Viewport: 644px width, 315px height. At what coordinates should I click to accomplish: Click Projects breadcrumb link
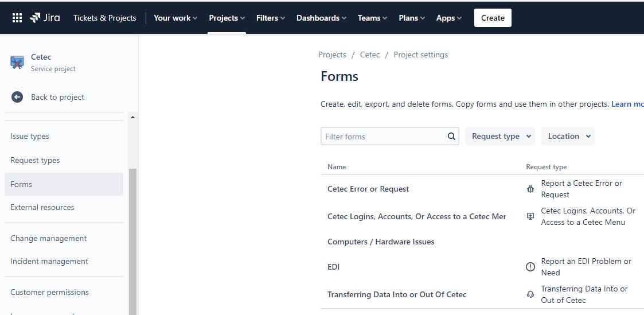click(332, 55)
